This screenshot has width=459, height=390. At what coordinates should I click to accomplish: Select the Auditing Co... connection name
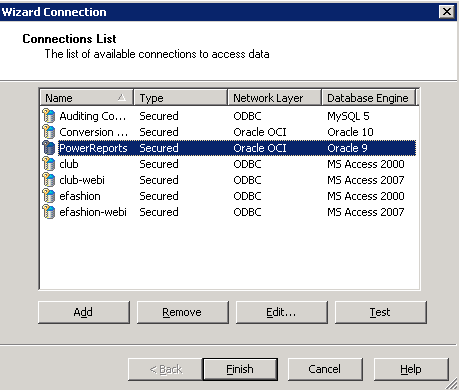pos(93,116)
